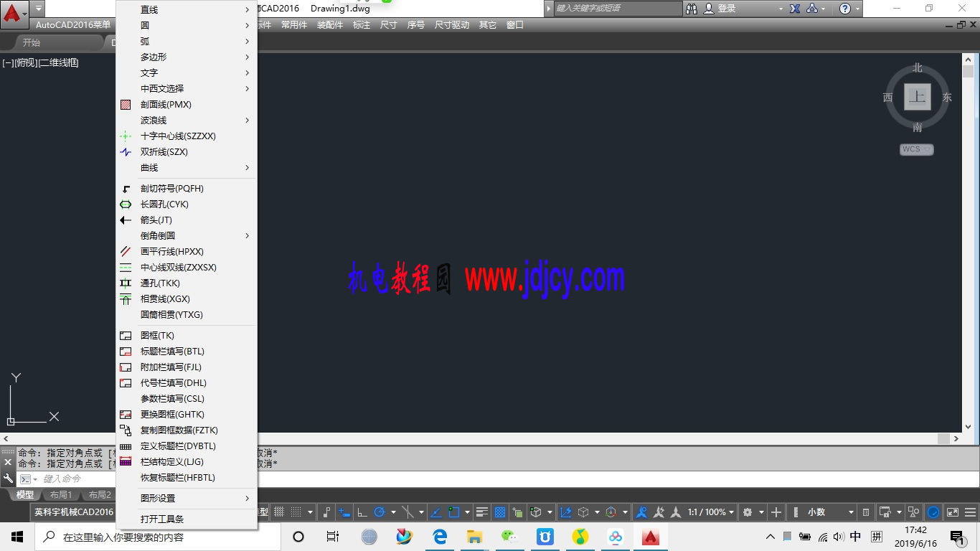The image size is (980, 551).
Task: Click the 3D object snap cube icon
Action: click(x=535, y=512)
